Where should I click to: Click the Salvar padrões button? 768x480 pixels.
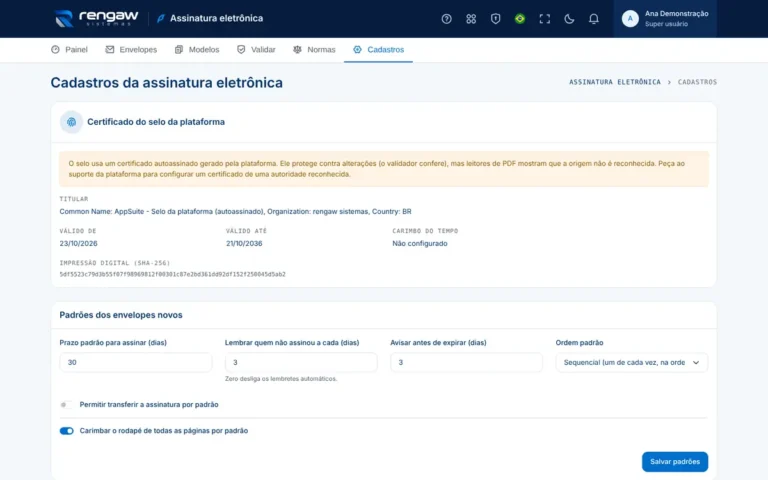pyautogui.click(x=675, y=462)
